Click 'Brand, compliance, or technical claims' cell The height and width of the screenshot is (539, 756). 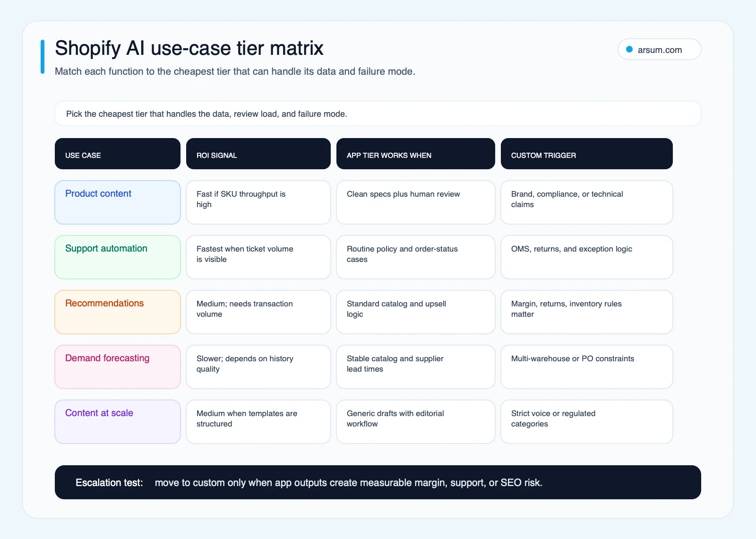coord(586,202)
